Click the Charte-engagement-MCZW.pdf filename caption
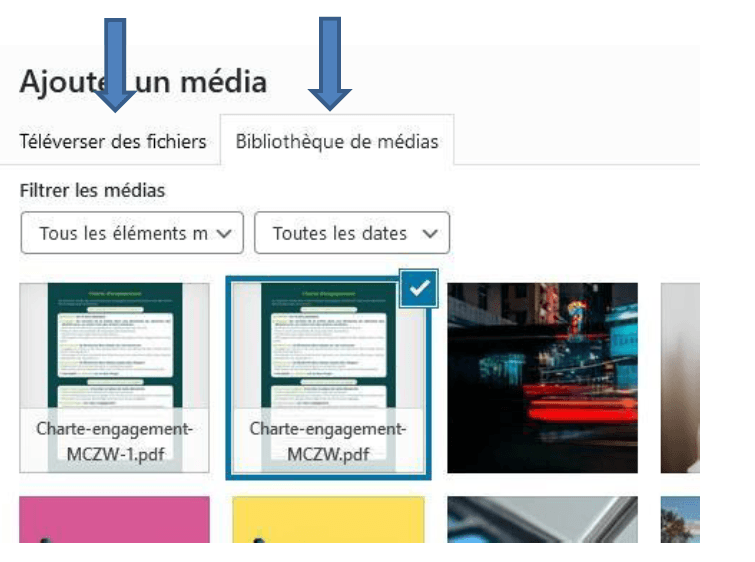Image resolution: width=755 pixels, height=562 pixels. (x=329, y=440)
